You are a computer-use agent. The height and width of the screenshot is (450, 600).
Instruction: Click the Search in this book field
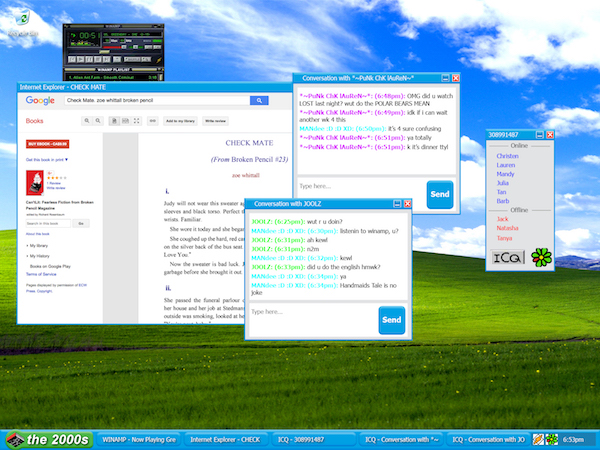coord(48,223)
